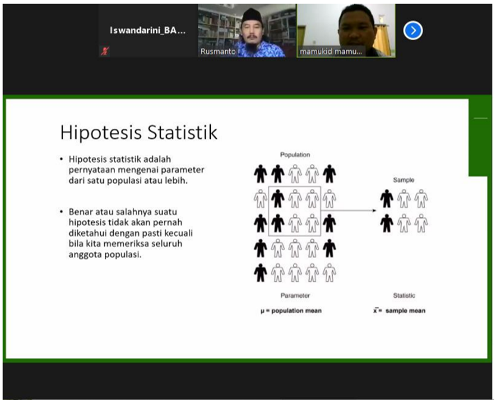The height and width of the screenshot is (400, 495).
Task: Select the mamukid mamu video thumbnail
Action: [346, 31]
